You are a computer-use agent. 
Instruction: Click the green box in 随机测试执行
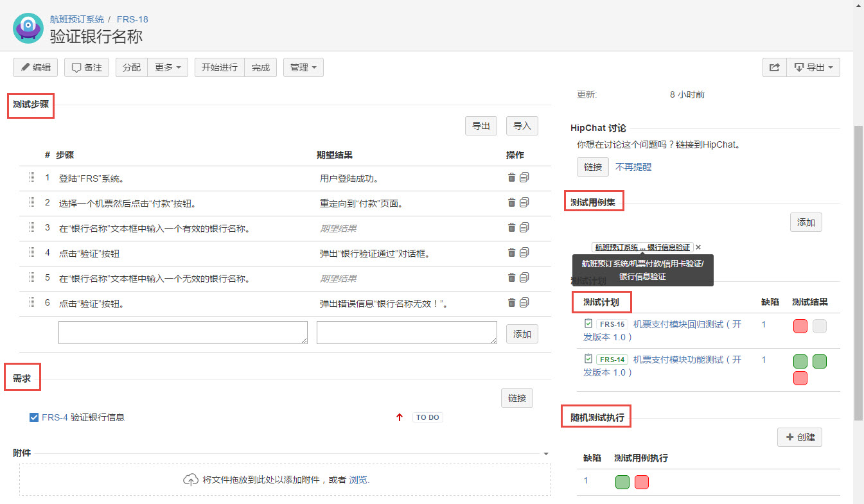622,482
